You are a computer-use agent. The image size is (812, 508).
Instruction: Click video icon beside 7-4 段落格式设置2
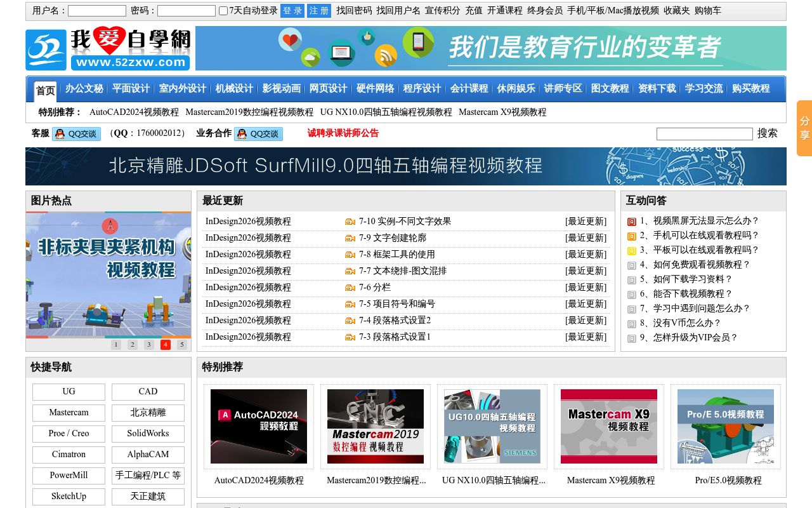point(350,321)
